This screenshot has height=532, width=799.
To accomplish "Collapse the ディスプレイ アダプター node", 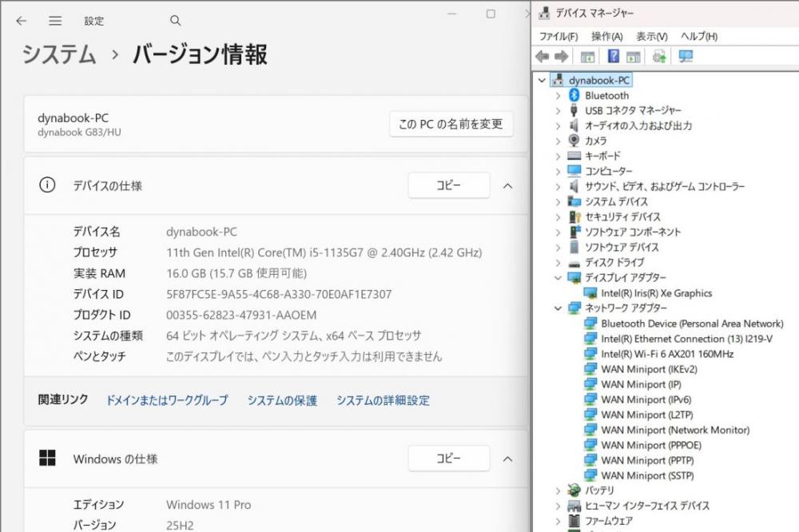I will (x=558, y=278).
